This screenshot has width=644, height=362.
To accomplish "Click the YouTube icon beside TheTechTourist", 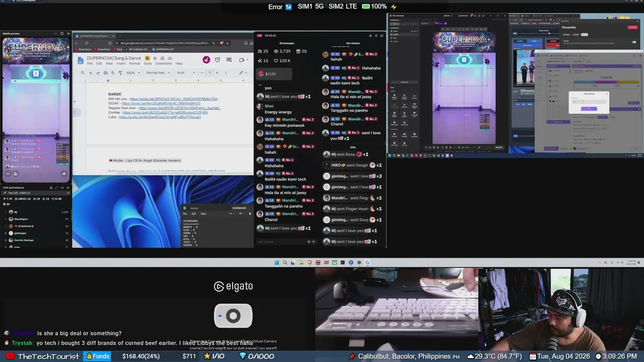I will click(x=10, y=356).
